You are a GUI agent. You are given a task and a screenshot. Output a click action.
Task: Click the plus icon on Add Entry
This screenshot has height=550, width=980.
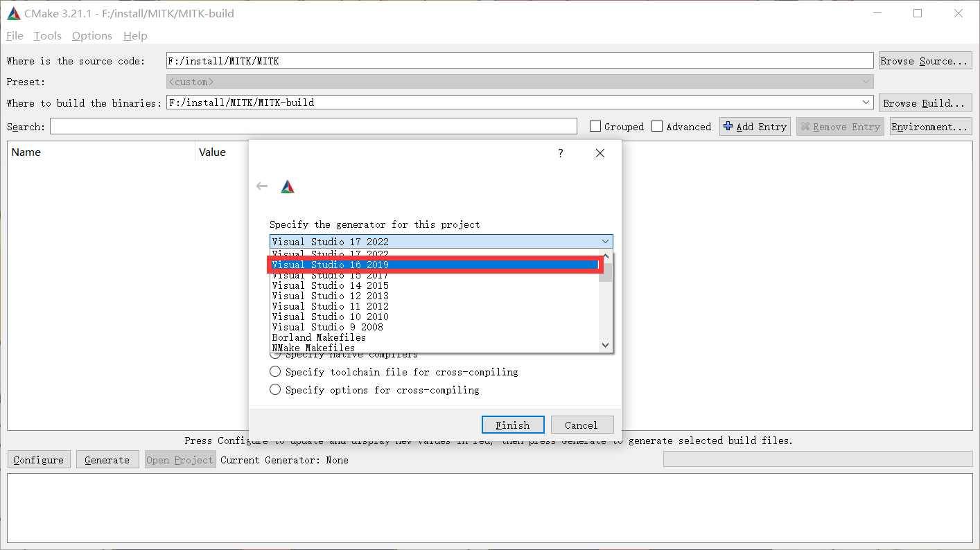(x=728, y=127)
